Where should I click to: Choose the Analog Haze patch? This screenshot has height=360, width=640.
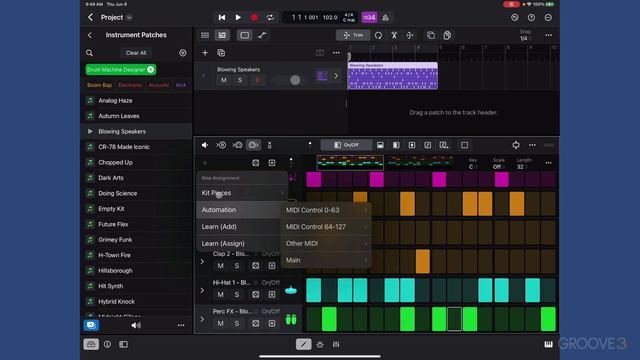pyautogui.click(x=136, y=100)
